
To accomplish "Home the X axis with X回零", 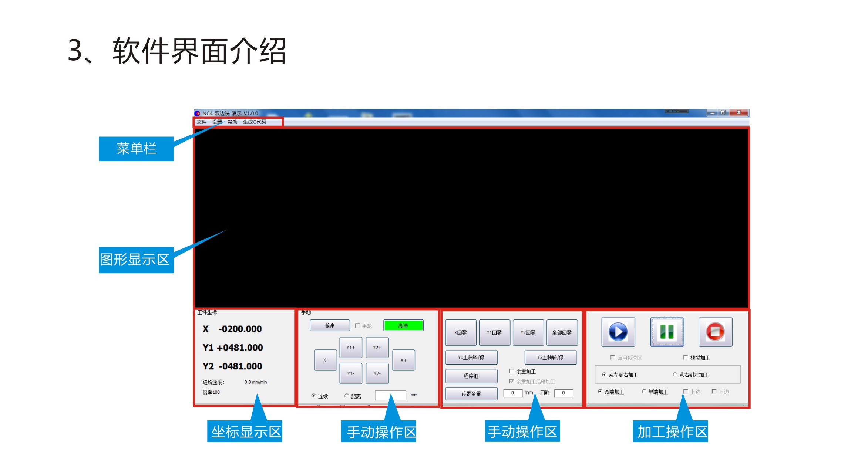I will pyautogui.click(x=461, y=332).
